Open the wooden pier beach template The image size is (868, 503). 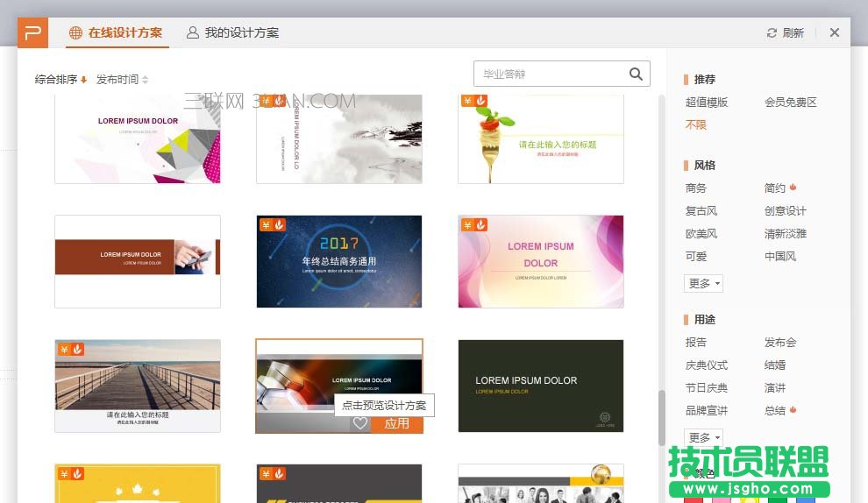(x=138, y=386)
